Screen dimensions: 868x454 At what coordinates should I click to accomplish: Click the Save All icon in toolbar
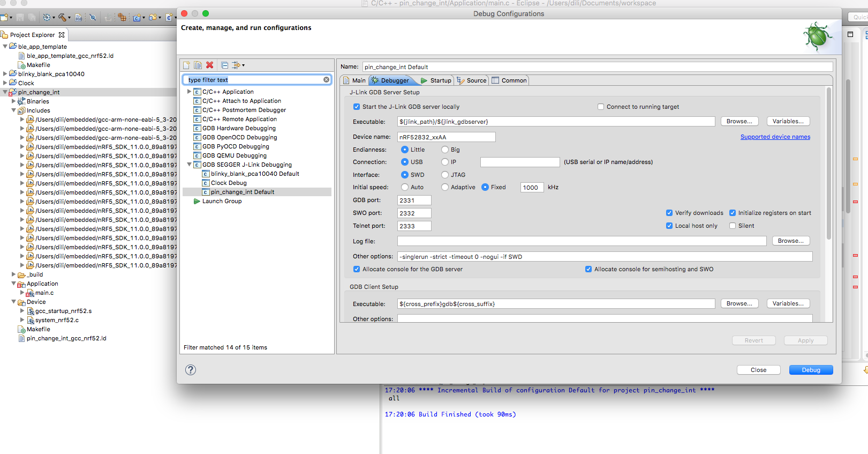coord(32,18)
